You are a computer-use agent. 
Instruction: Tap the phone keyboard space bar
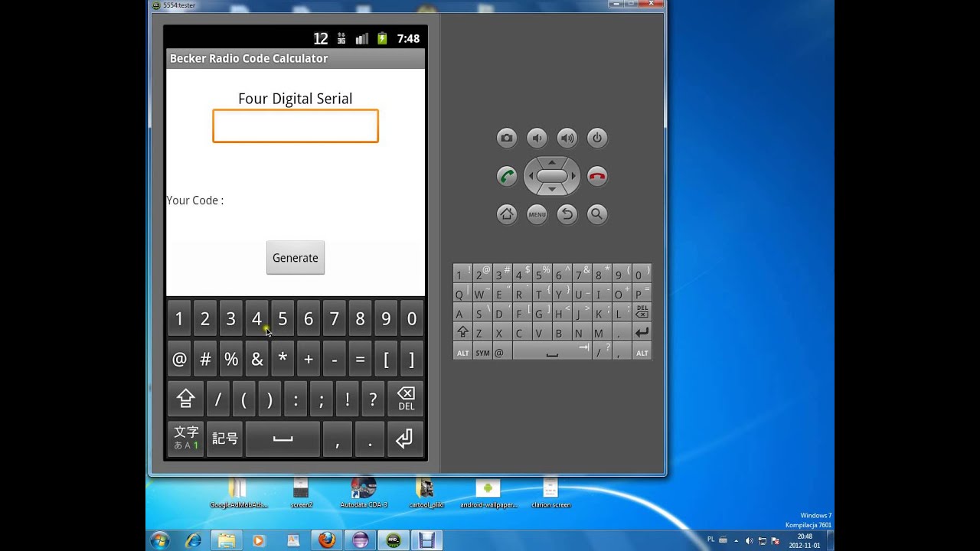(283, 439)
